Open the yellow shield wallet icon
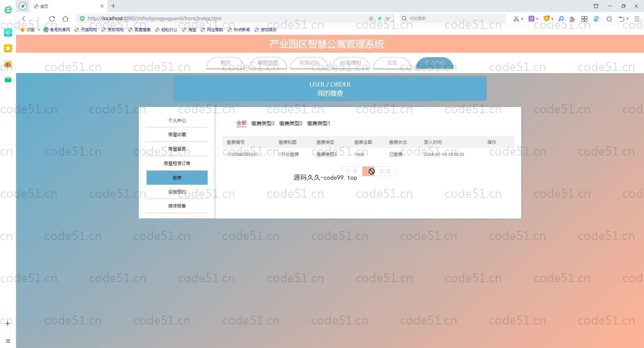 [546, 19]
